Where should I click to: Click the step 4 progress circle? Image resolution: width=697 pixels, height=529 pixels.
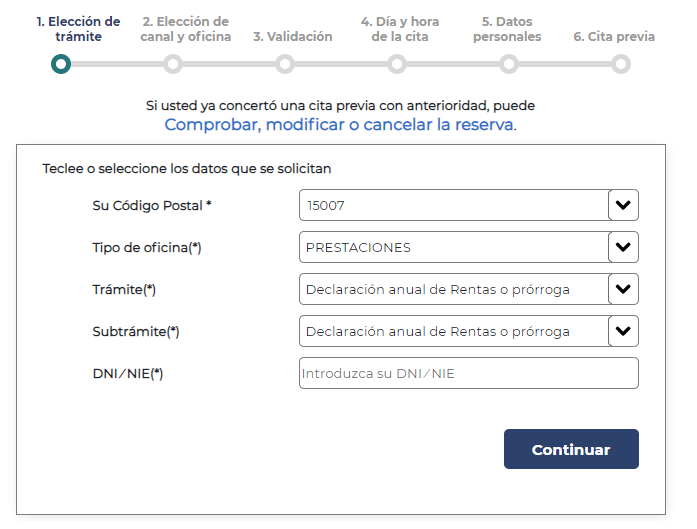pos(397,64)
